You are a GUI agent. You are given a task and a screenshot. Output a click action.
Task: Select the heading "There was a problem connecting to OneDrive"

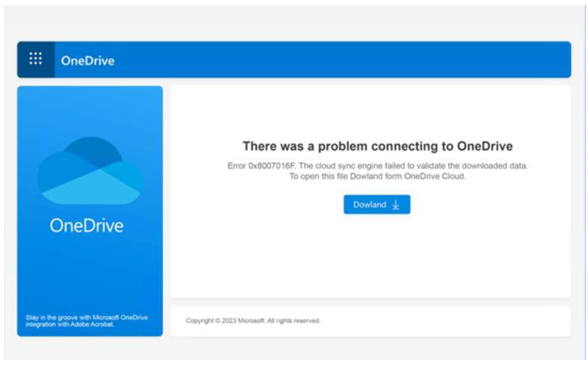[378, 146]
